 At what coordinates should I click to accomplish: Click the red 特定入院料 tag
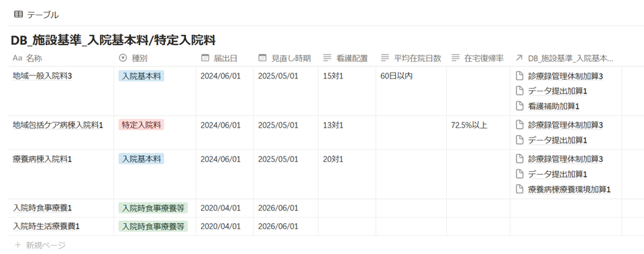tap(142, 125)
